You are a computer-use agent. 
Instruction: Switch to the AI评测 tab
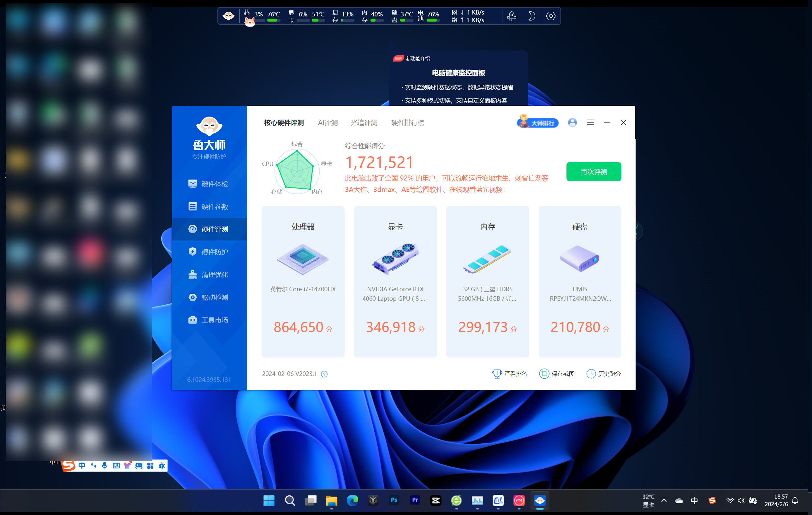pos(328,123)
